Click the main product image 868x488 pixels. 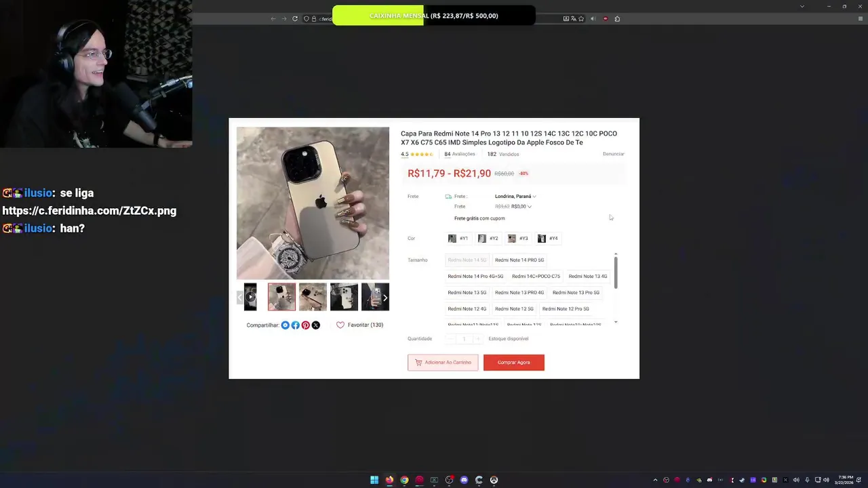[313, 203]
